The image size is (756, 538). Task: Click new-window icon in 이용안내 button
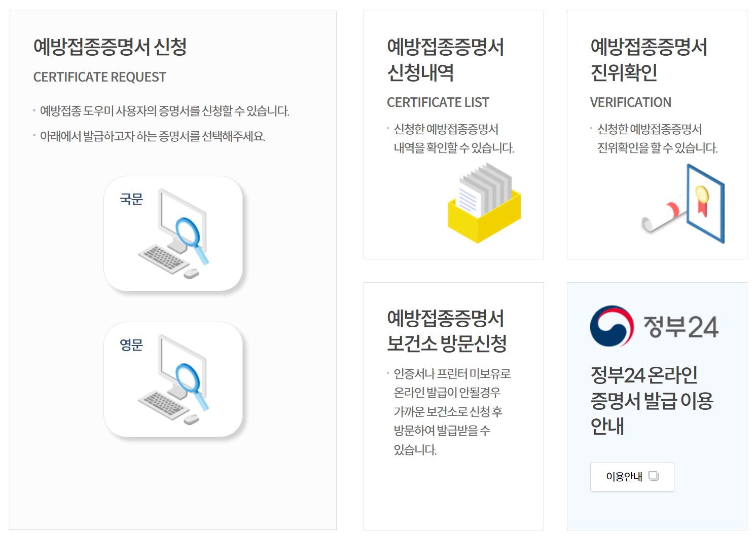click(654, 476)
